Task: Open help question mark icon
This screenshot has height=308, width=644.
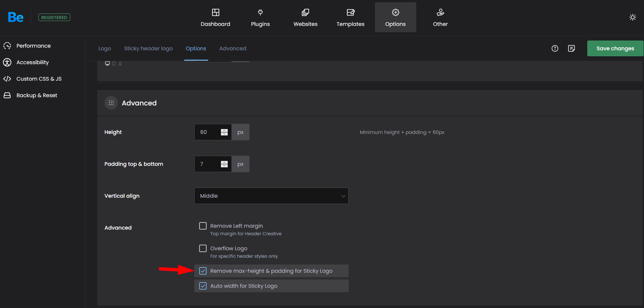Action: pos(555,48)
